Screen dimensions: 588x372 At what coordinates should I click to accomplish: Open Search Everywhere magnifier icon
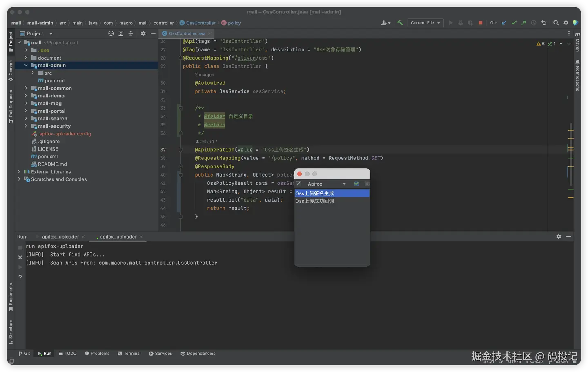[556, 23]
